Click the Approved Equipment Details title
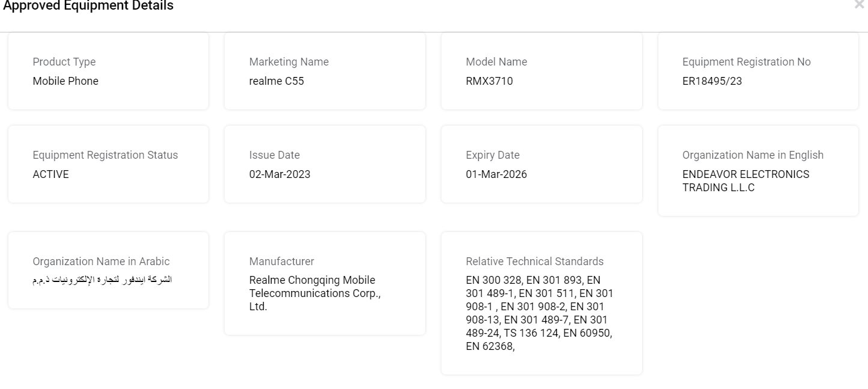868x389 pixels. click(88, 6)
